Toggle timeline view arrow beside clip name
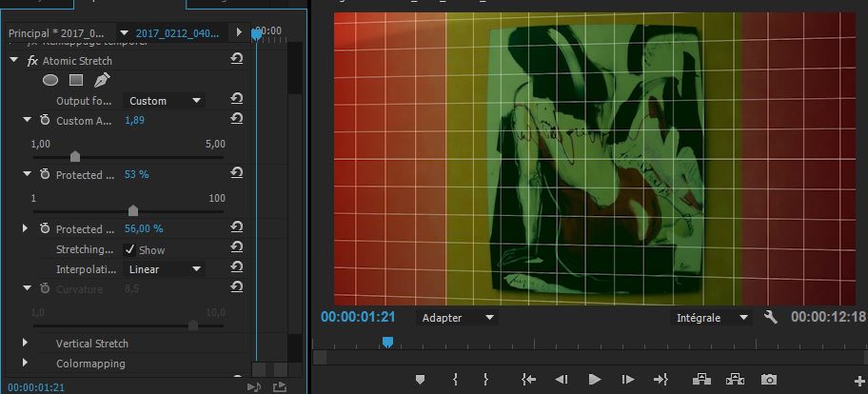This screenshot has width=868, height=394. click(x=239, y=32)
